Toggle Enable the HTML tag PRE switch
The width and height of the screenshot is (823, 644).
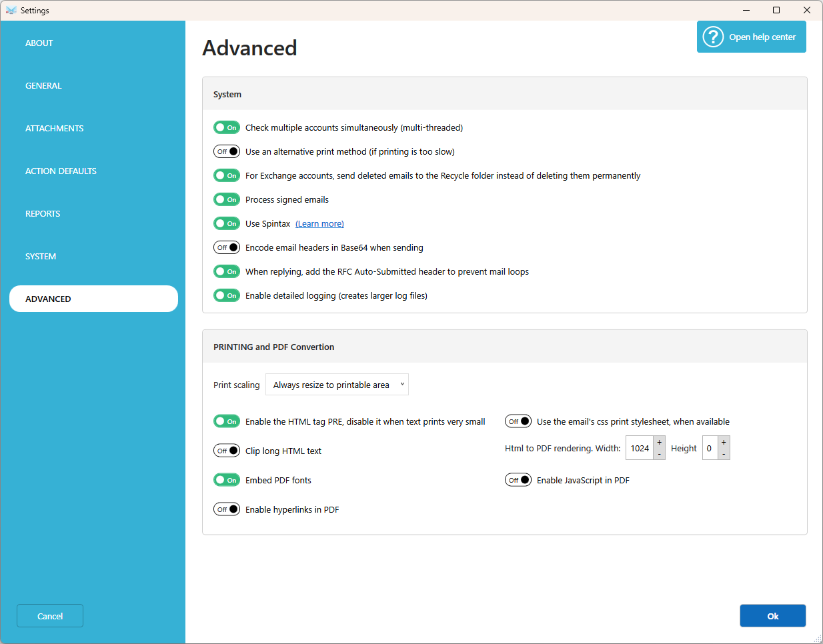[x=227, y=421]
